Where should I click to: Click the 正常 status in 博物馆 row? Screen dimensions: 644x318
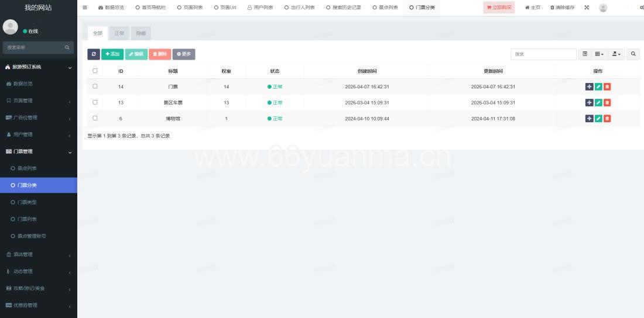(275, 119)
